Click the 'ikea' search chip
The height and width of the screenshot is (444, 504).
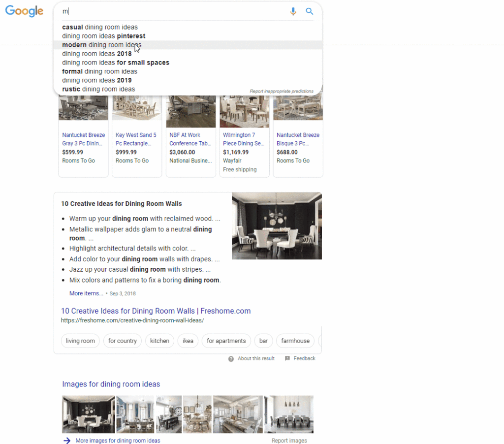click(x=188, y=341)
